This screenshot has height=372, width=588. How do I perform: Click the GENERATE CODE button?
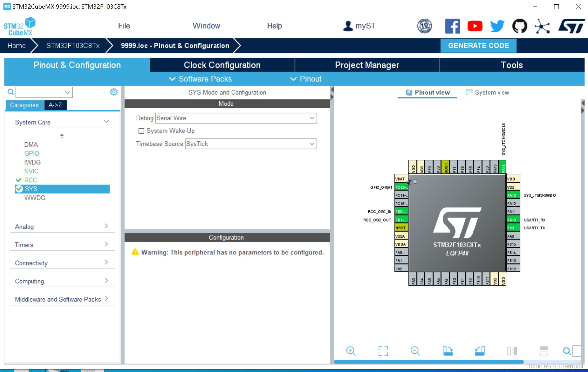click(478, 46)
